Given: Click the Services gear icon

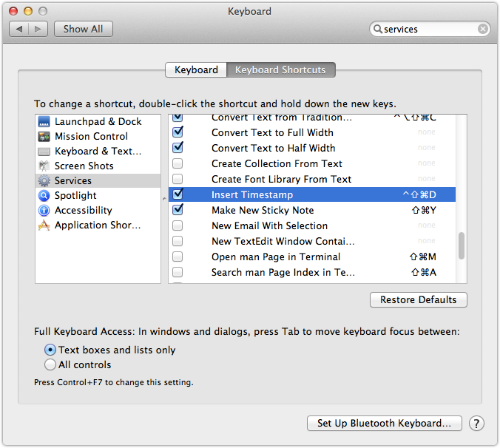Looking at the screenshot, I should click(44, 180).
